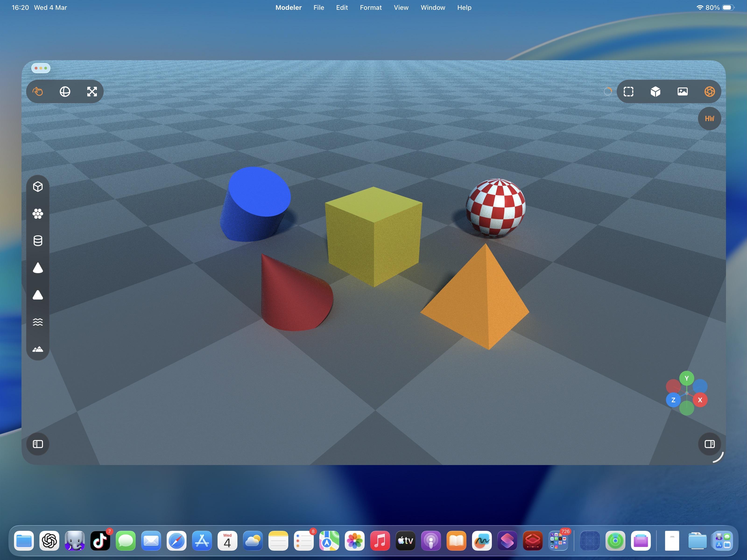Select the hand interaction tool
Viewport: 747px width, 560px height.
[x=38, y=91]
